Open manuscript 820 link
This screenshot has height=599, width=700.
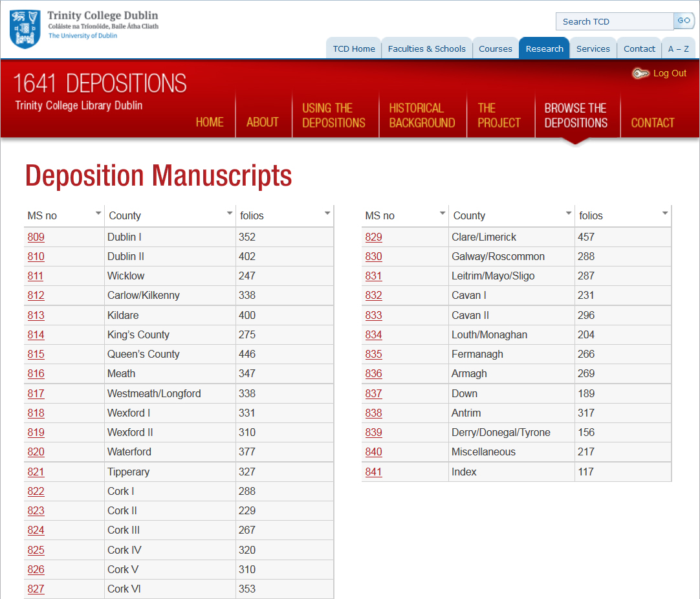pyautogui.click(x=36, y=452)
